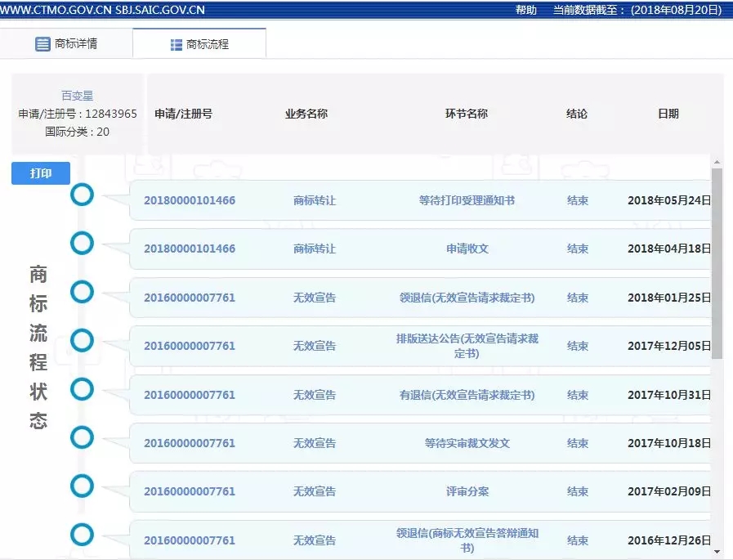Open the 帮助 link in header
This screenshot has height=560, width=733.
coord(526,10)
